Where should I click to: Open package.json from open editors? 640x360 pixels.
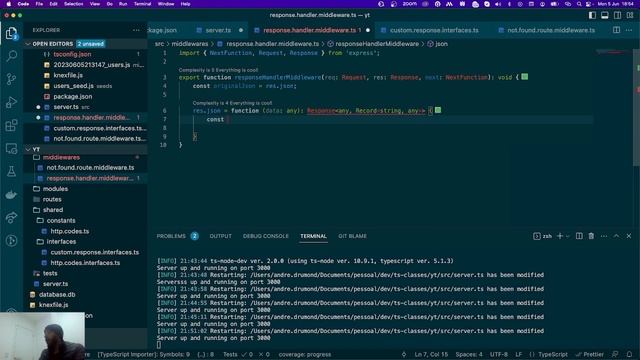(x=73, y=97)
